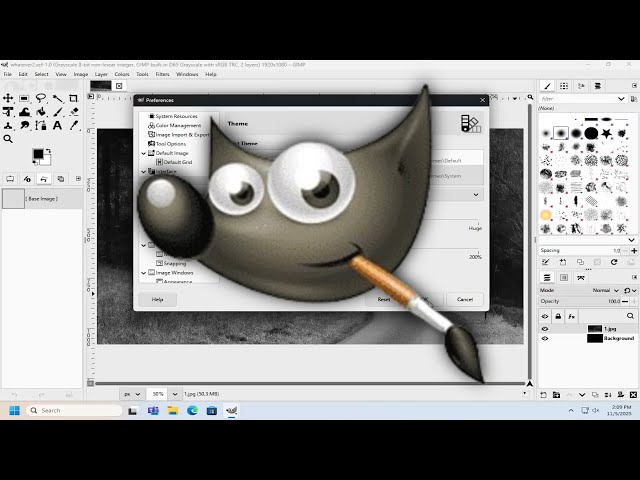Image resolution: width=640 pixels, height=480 pixels.
Task: Select the Paths tool
Action: pos(41,125)
